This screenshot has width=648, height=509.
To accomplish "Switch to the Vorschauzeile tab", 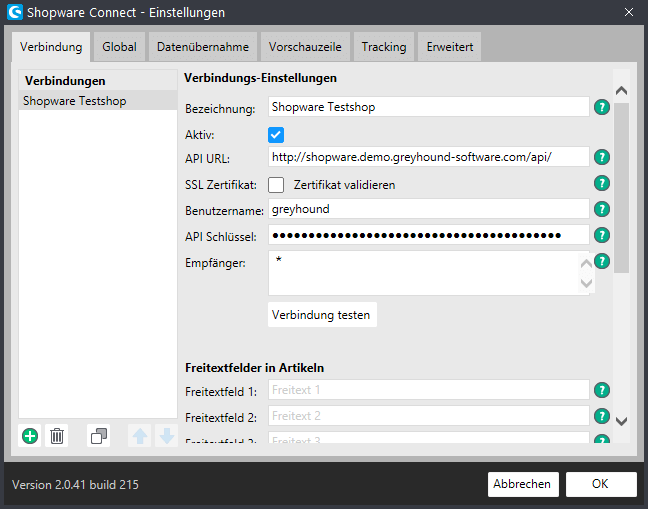I will pos(305,47).
